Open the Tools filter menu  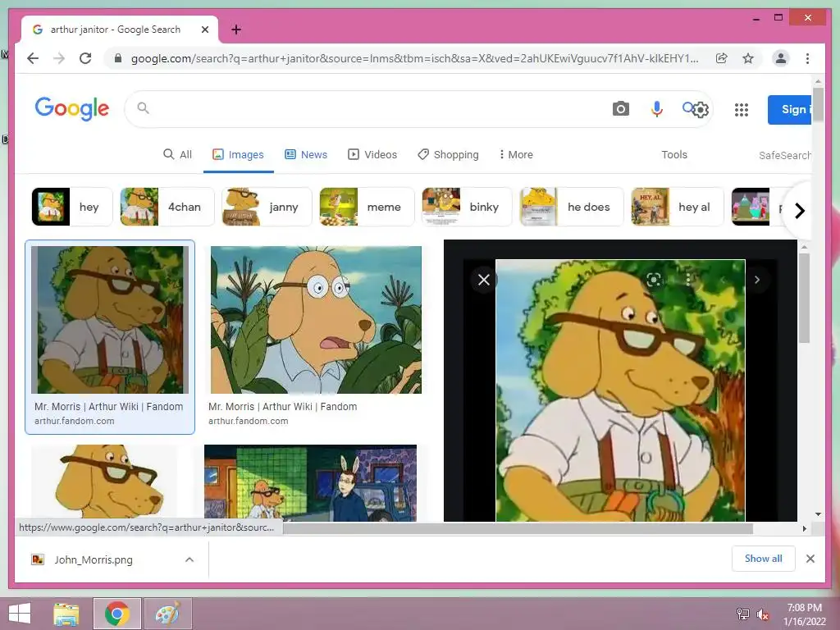pyautogui.click(x=674, y=154)
